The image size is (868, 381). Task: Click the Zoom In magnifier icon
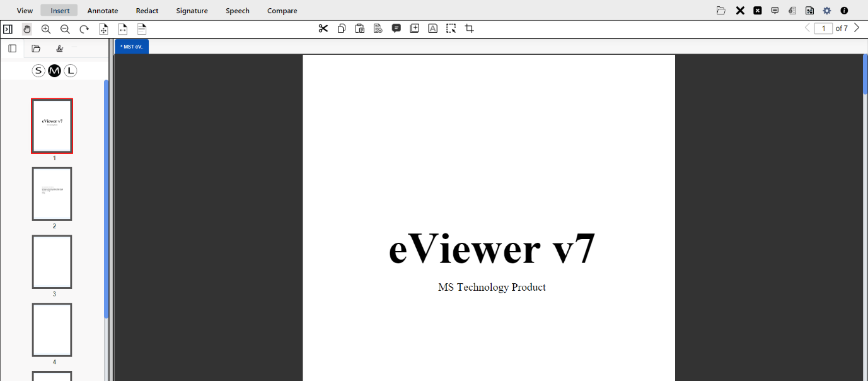coord(46,29)
